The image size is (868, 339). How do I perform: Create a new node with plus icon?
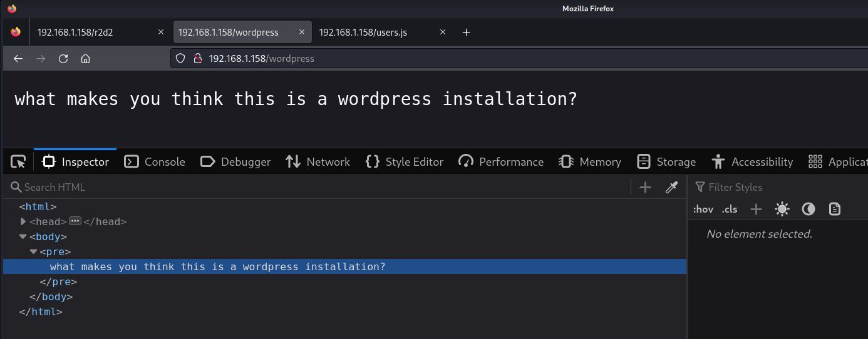pos(645,187)
